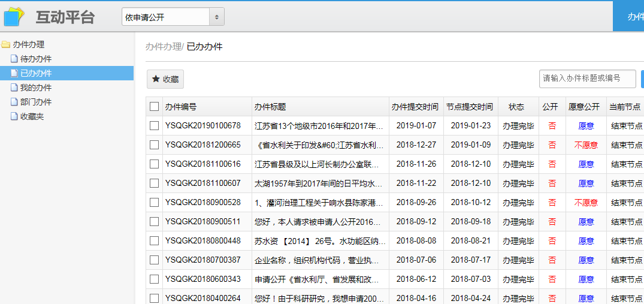This screenshot has width=644, height=304.
Task: Click 不愿意 in row YSQGK20180900528
Action: (x=586, y=203)
